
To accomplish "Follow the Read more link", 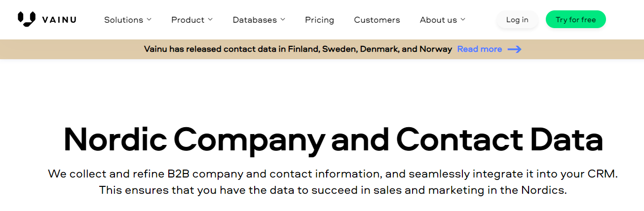I will point(480,49).
